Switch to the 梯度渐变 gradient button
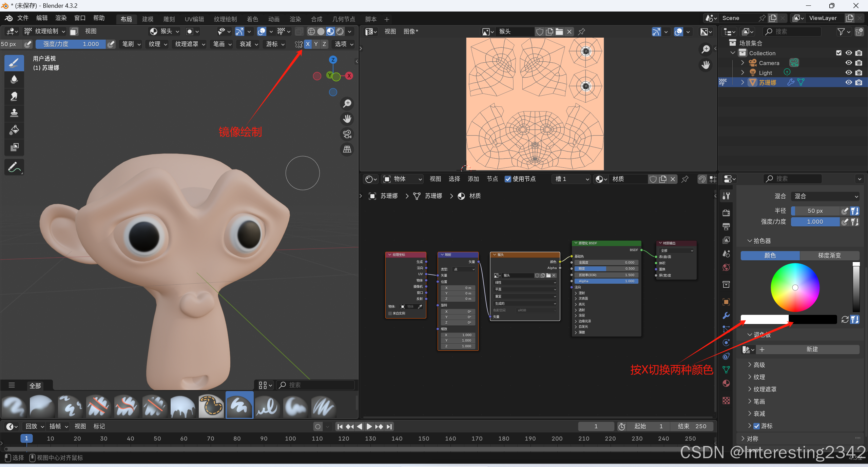The height and width of the screenshot is (467, 868). (x=829, y=256)
